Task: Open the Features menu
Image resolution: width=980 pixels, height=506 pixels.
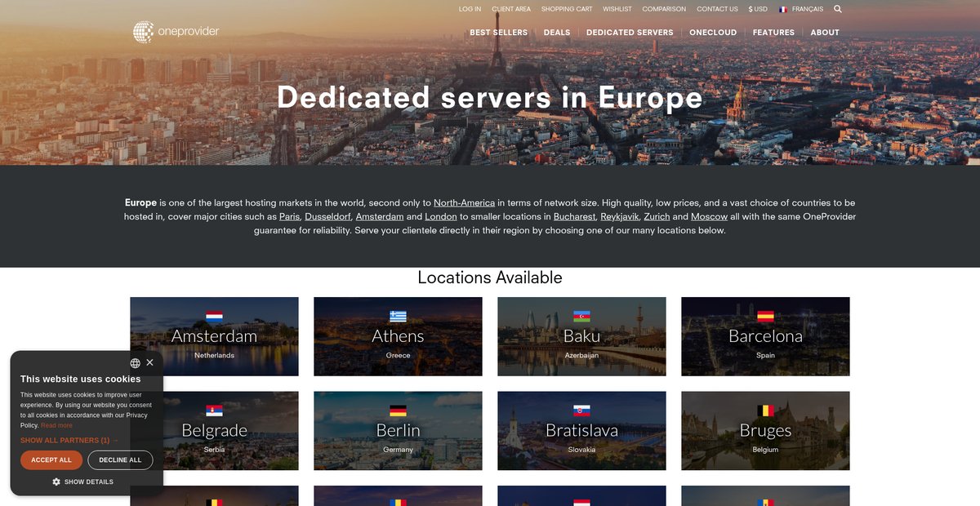Action: point(773,33)
